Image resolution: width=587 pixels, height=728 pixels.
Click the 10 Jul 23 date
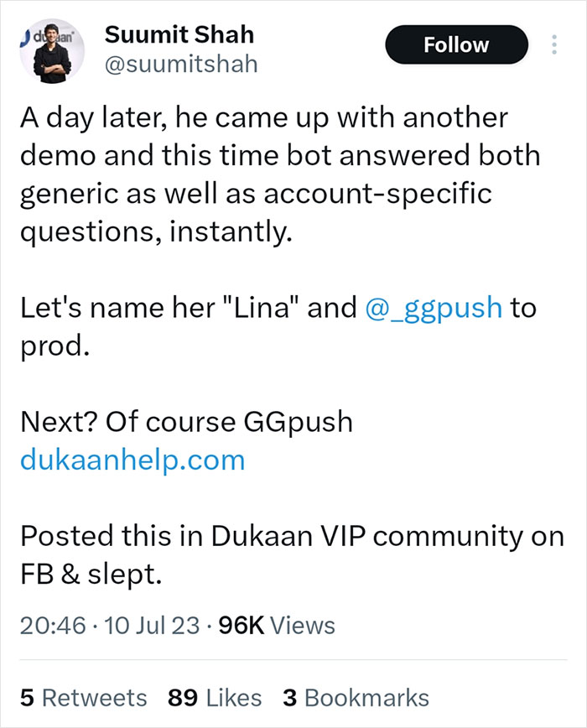click(x=147, y=625)
